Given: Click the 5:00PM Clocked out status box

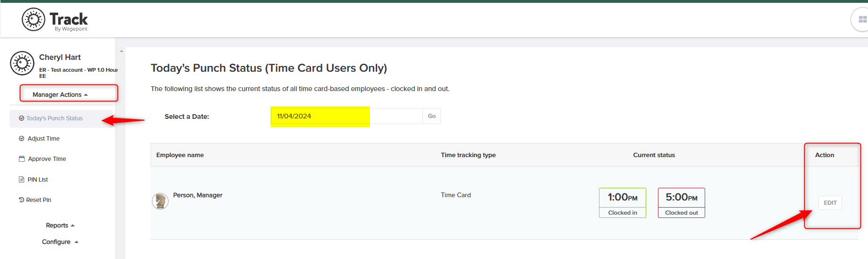Looking at the screenshot, I should pos(682,203).
